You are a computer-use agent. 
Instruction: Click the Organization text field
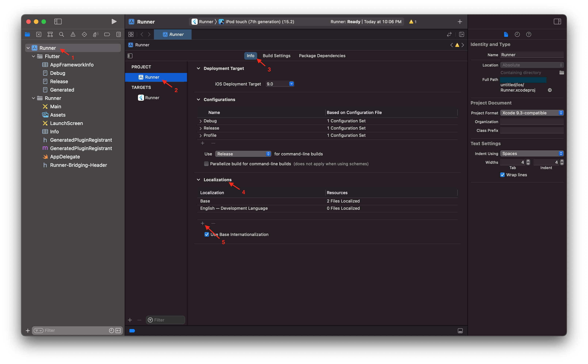point(532,122)
